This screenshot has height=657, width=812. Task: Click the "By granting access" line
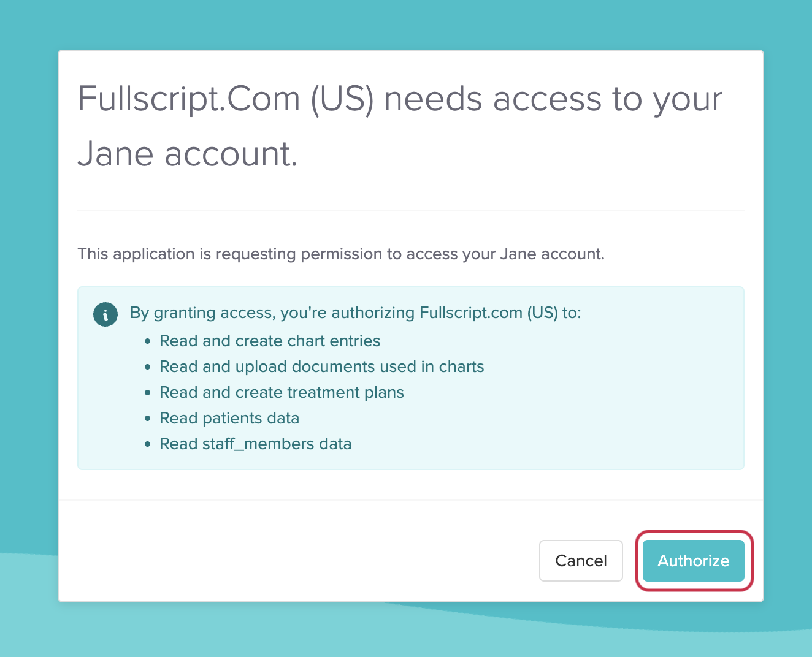coord(355,313)
